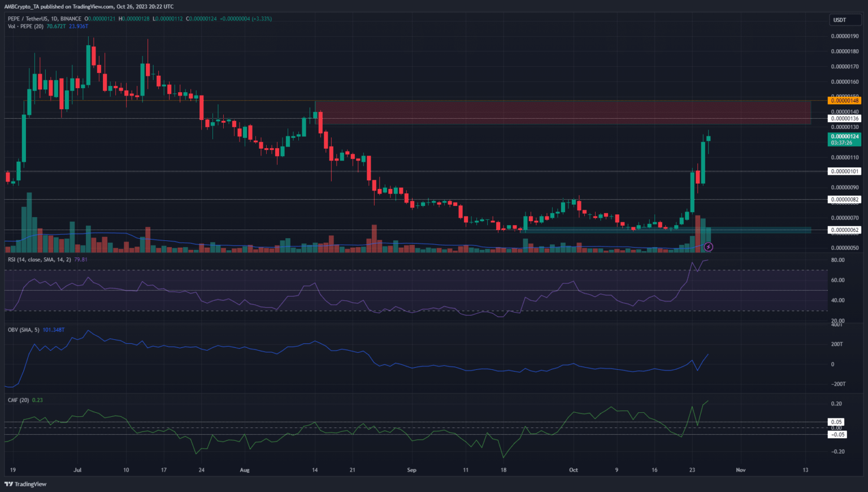Select the Vol · PEPE (20) indicator legend

pyautogui.click(x=26, y=26)
